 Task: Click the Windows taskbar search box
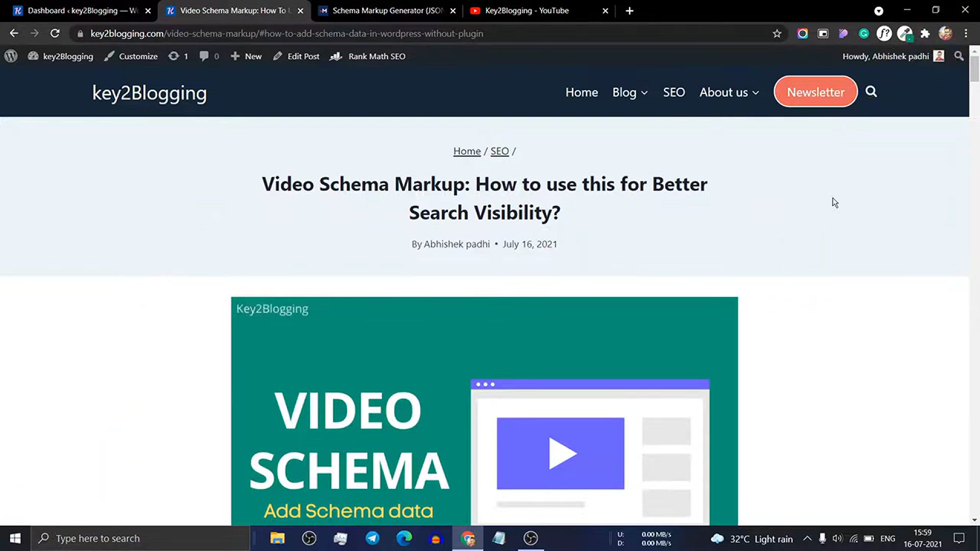pos(140,538)
